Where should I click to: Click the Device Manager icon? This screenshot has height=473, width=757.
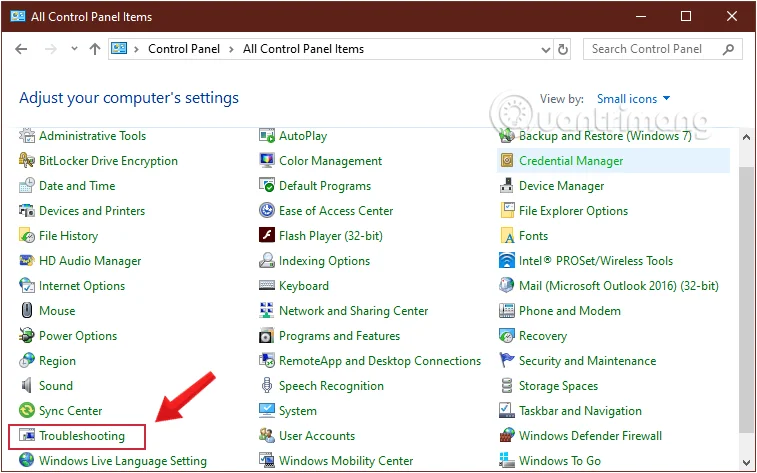coord(506,186)
